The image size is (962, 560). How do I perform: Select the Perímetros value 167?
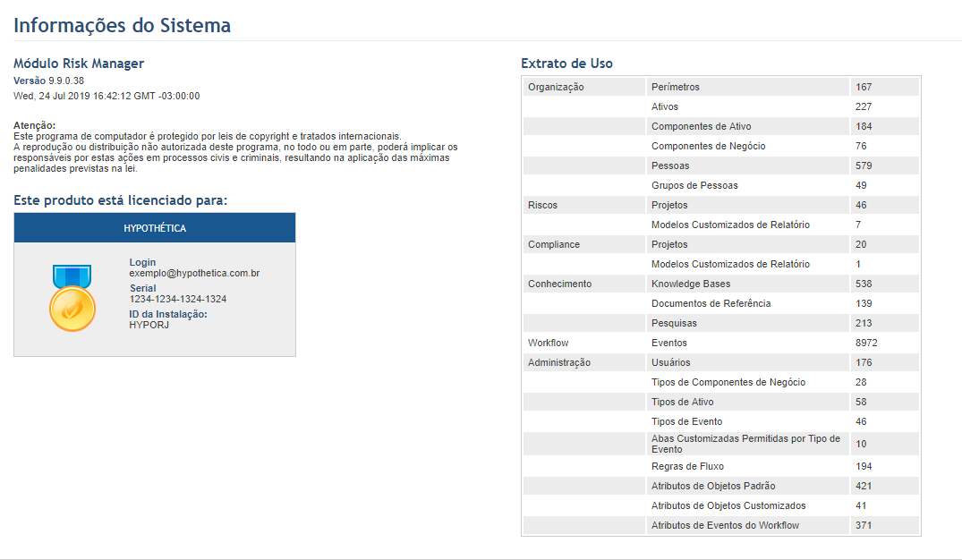tap(864, 87)
